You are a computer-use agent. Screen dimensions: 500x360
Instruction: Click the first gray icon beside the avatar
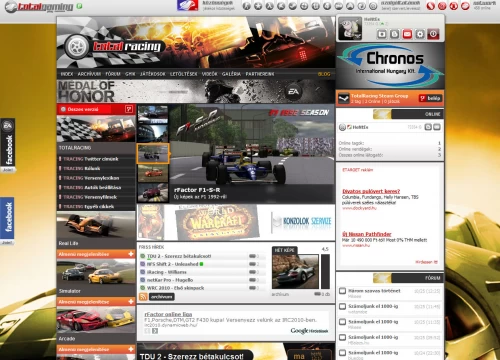[382, 34]
